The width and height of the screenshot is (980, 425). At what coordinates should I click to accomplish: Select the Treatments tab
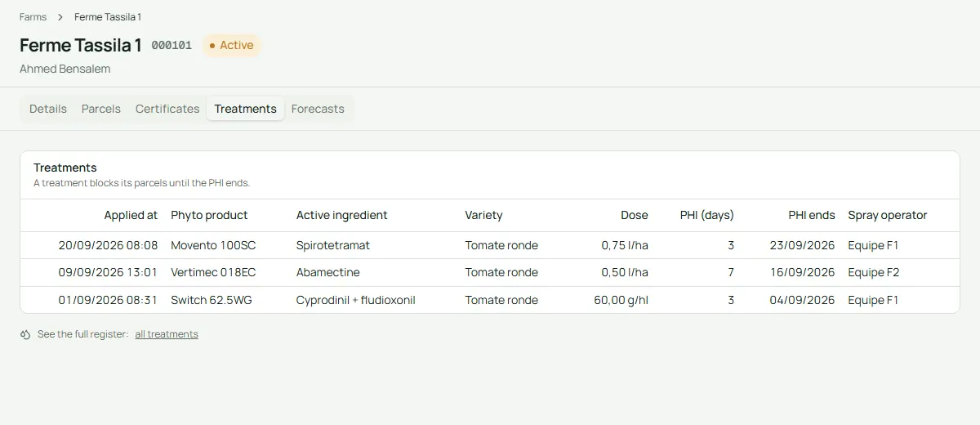click(246, 109)
